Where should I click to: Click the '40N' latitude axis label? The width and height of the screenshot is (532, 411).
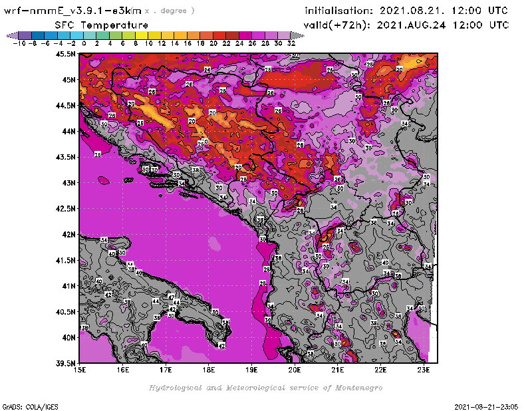tap(68, 338)
